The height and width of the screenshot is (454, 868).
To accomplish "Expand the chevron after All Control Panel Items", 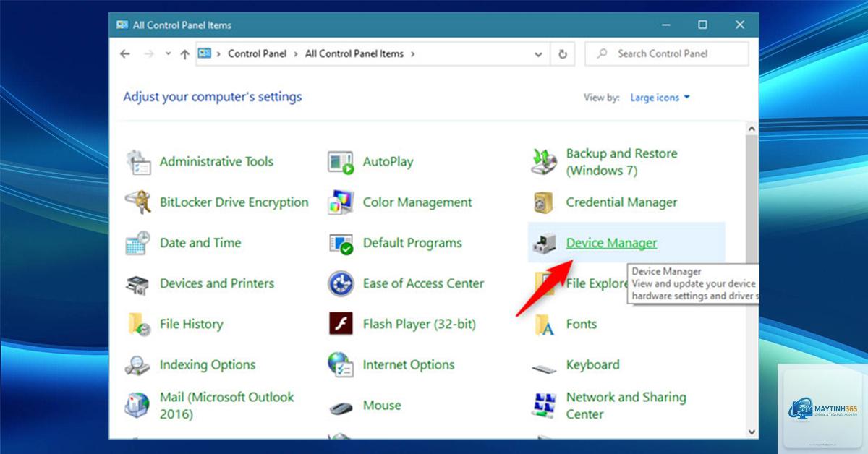I will click(412, 53).
